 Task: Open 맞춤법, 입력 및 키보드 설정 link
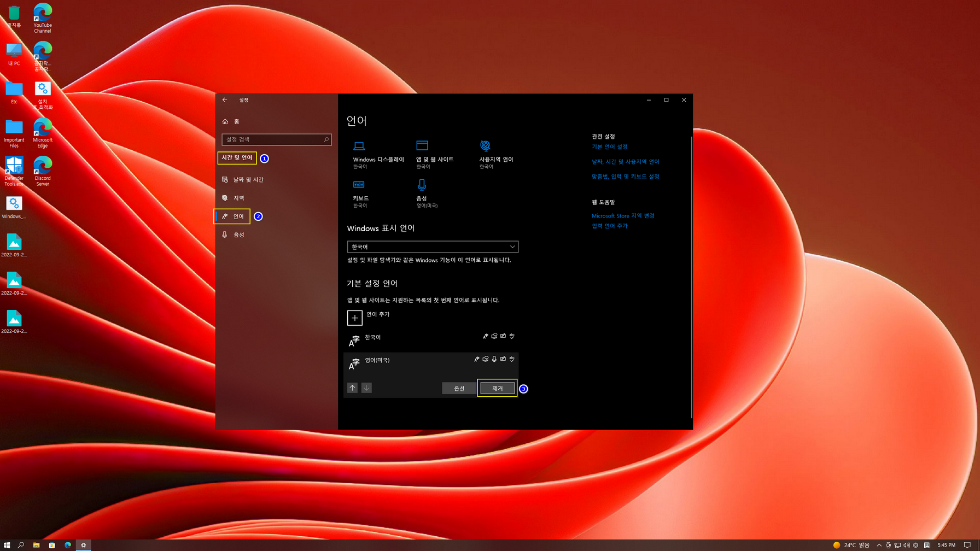point(625,177)
